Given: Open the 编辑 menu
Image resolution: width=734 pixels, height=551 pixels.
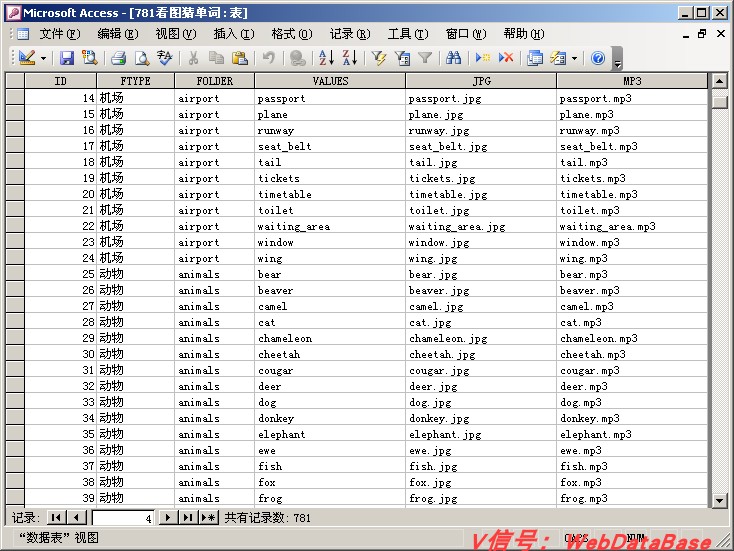Looking at the screenshot, I should 117,34.
